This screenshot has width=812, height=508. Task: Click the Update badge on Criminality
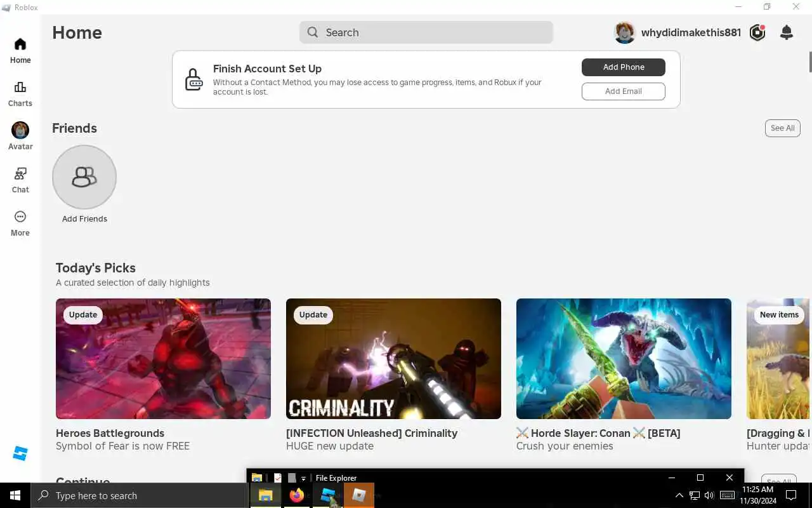point(313,315)
